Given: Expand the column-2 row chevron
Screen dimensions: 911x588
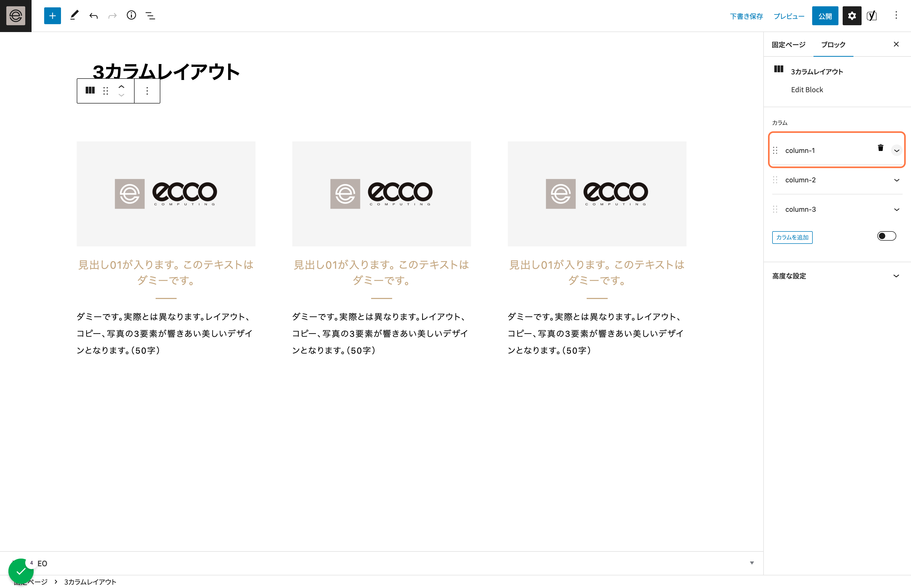Looking at the screenshot, I should pos(897,180).
